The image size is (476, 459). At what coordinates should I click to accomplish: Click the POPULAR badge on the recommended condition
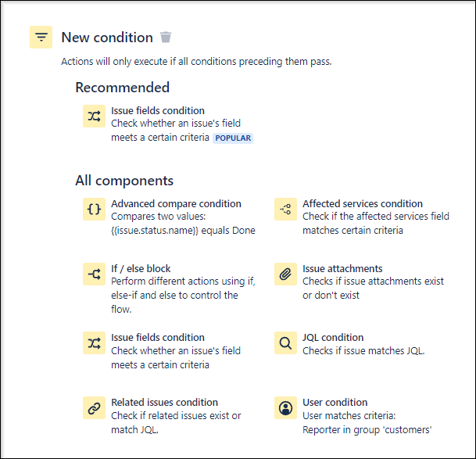(x=233, y=138)
